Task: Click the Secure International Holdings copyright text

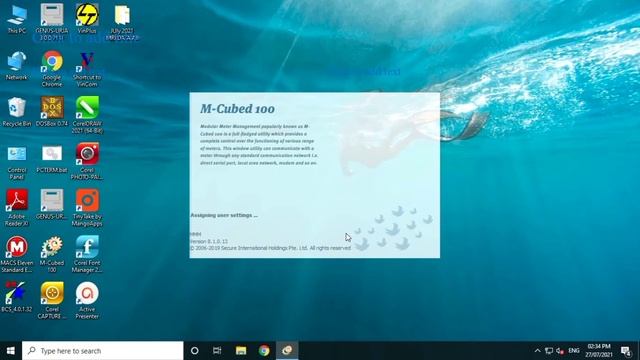Action: (270, 248)
